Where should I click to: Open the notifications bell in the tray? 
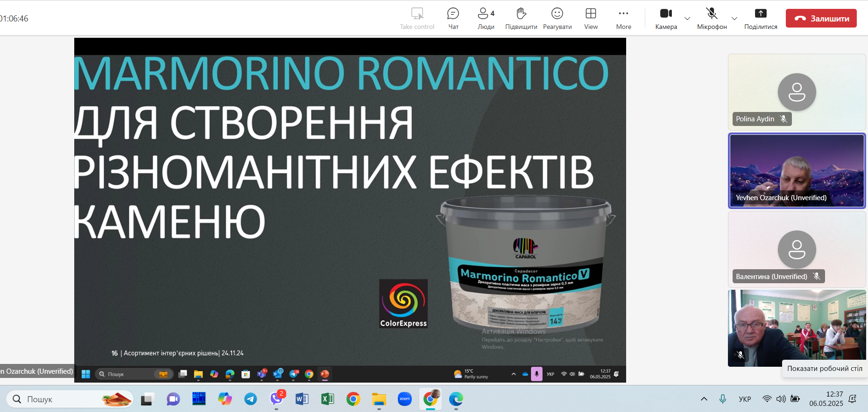click(853, 399)
